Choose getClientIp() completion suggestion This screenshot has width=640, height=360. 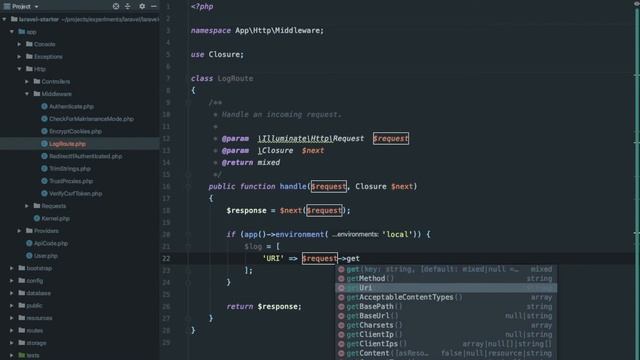[x=446, y=335]
